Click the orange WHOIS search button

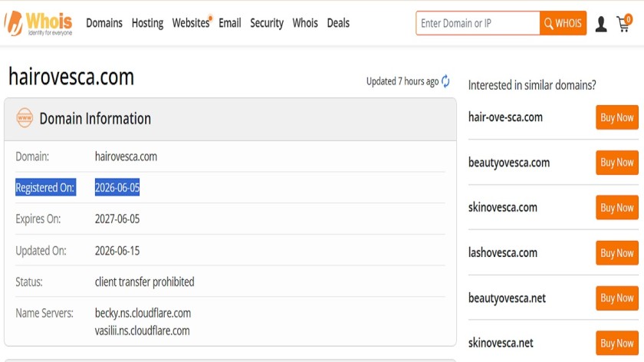point(563,23)
